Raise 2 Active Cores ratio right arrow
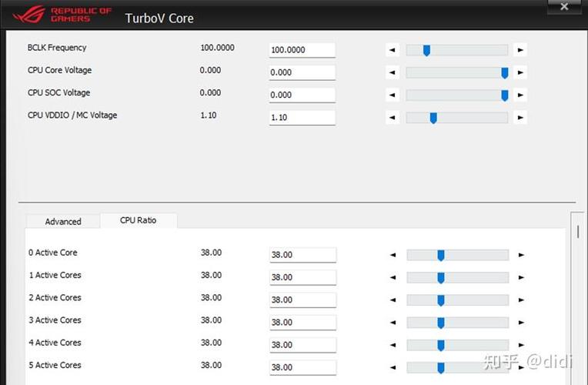This screenshot has height=385, width=588. [521, 300]
